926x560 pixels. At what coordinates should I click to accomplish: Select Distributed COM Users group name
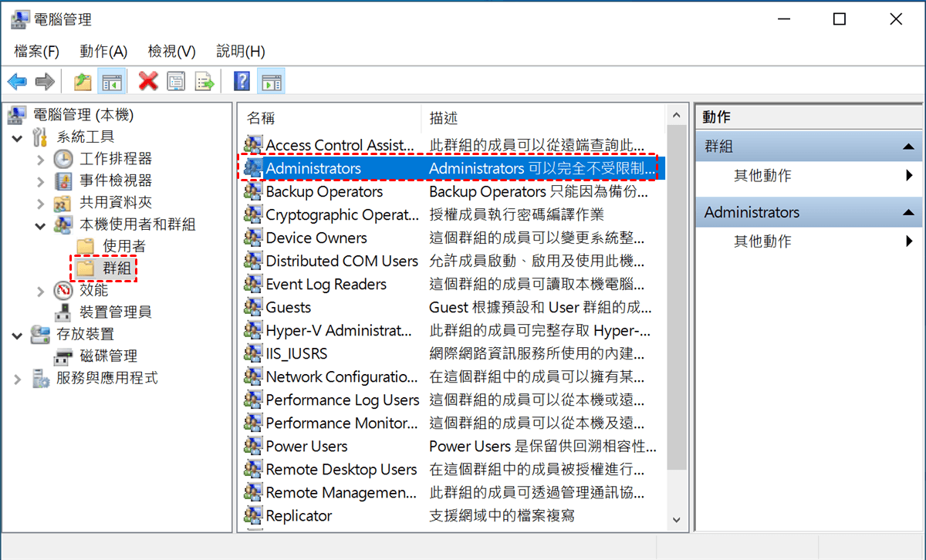[342, 261]
